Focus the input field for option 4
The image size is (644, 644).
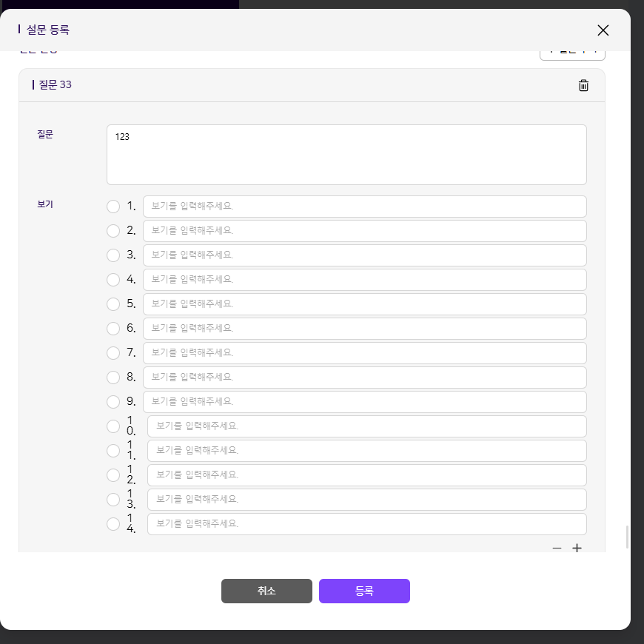[x=364, y=280]
